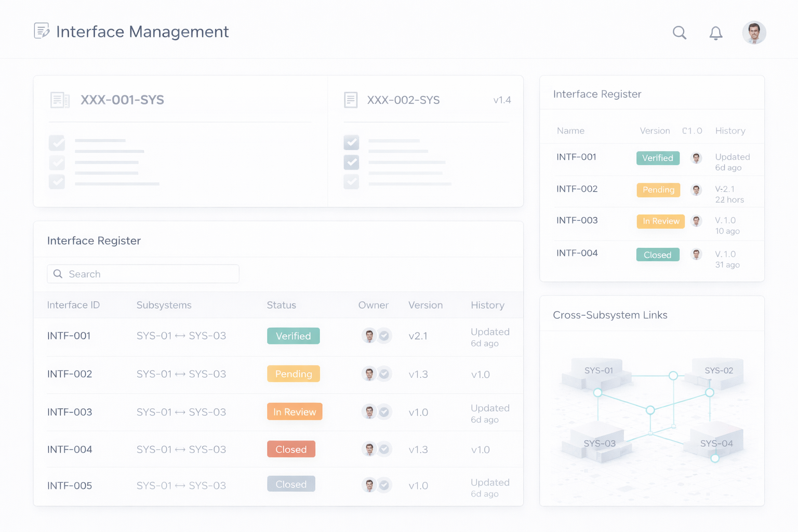Click owner avatar beside Verified in side register
Viewport: 798px width, 532px height.
coord(696,158)
